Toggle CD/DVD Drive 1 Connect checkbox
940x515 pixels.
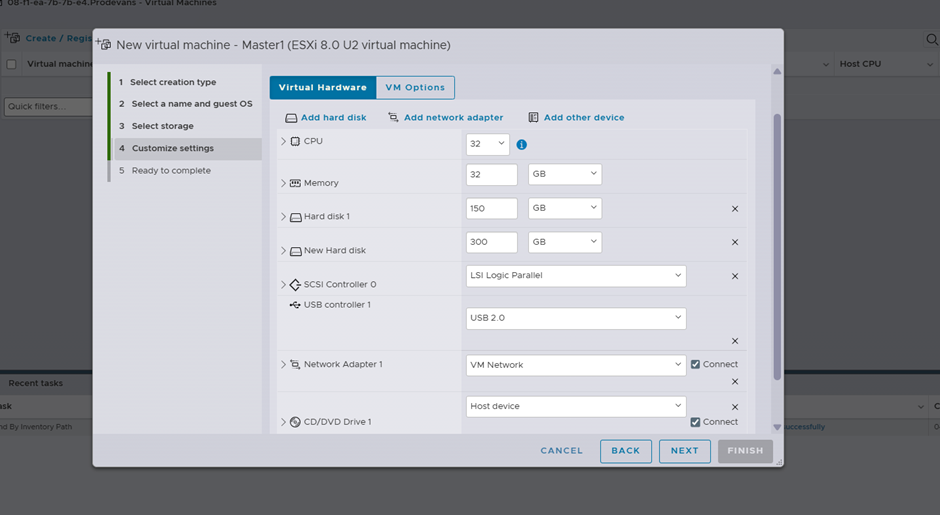click(696, 422)
